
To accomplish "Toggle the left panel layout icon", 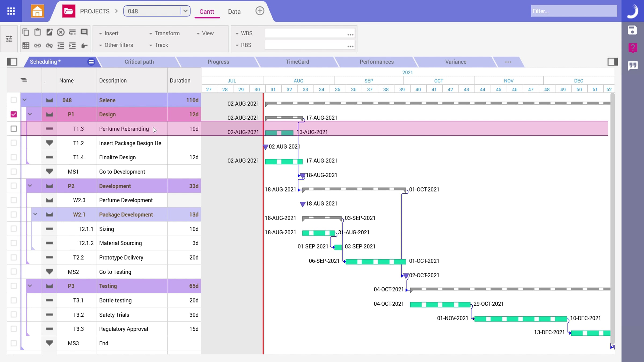I will click(12, 62).
